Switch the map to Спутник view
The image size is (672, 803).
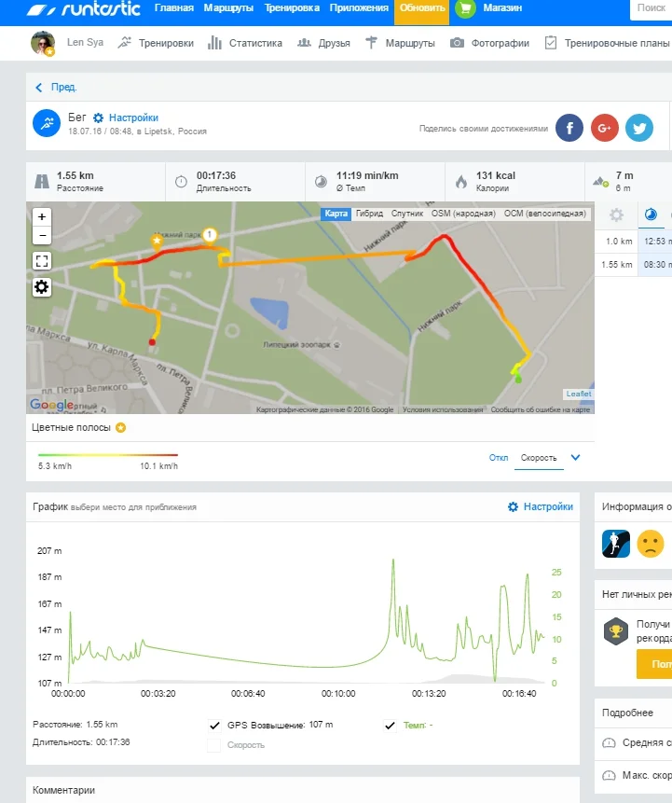(407, 214)
